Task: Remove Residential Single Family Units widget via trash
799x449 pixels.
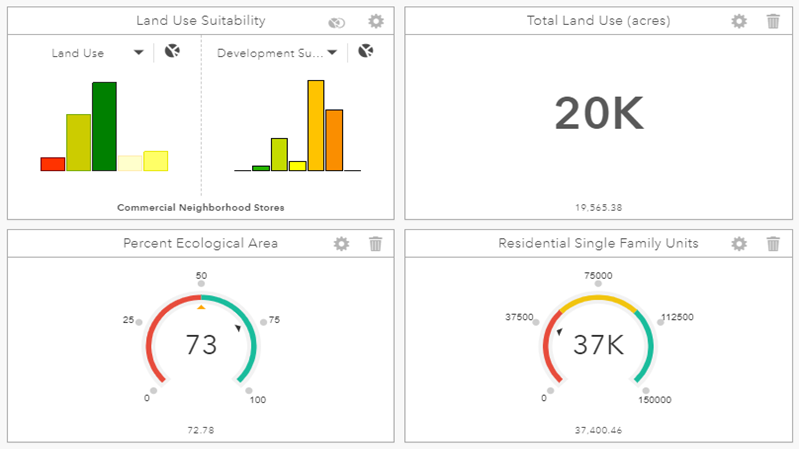Action: (x=773, y=243)
